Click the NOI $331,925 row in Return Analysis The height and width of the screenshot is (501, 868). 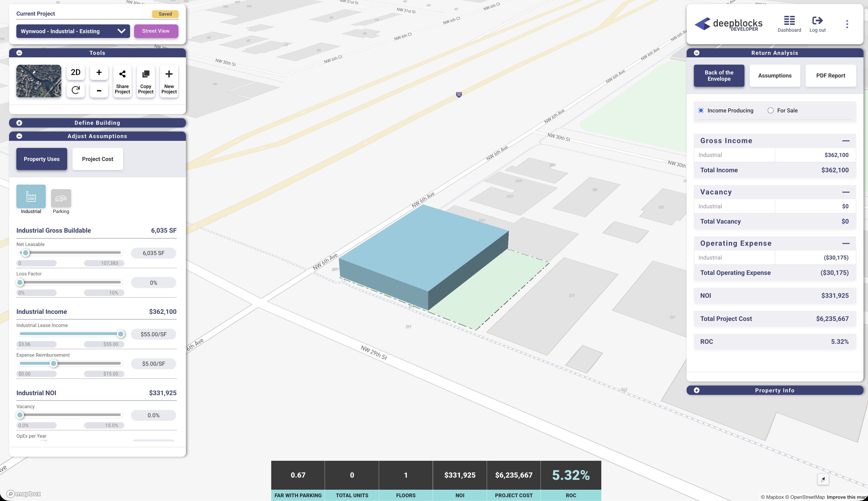click(774, 296)
